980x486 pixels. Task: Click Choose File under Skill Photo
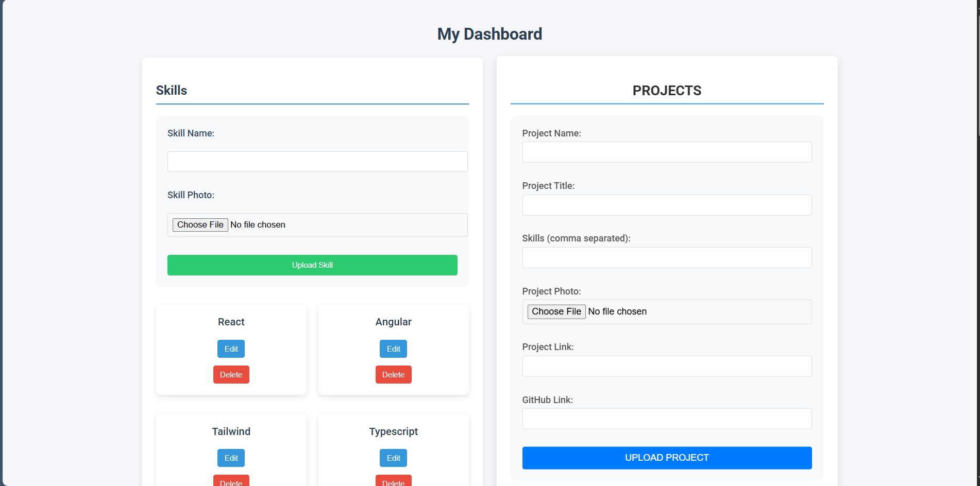coord(200,224)
